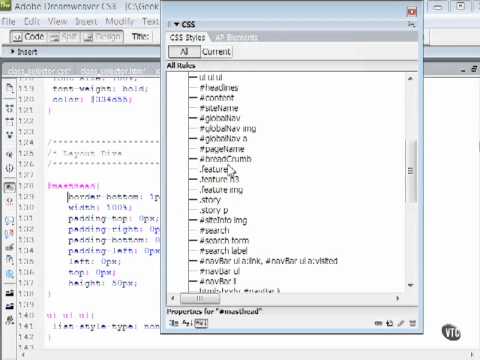The width and height of the screenshot is (480, 360).
Task: Click the Delete CSS Rule trash icon
Action: tap(413, 323)
